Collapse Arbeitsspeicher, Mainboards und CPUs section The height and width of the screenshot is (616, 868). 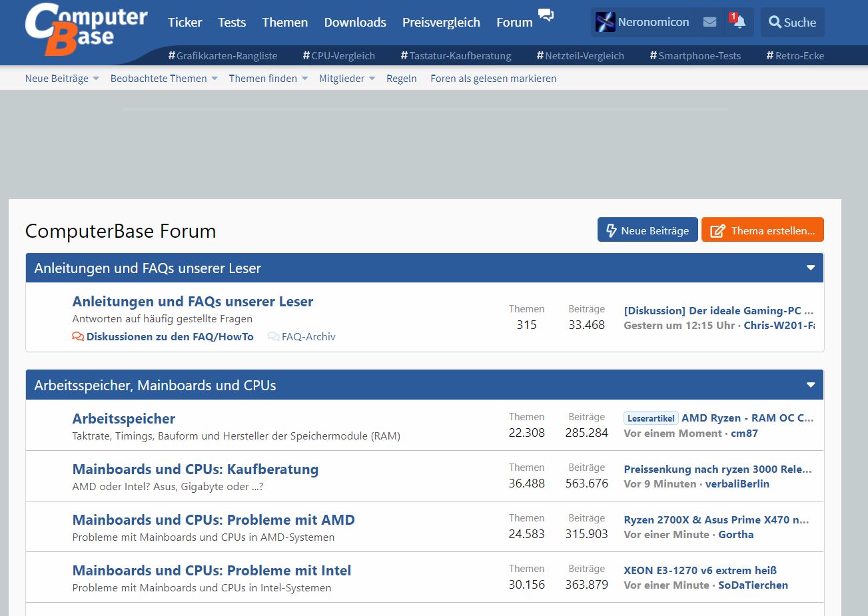click(x=811, y=385)
